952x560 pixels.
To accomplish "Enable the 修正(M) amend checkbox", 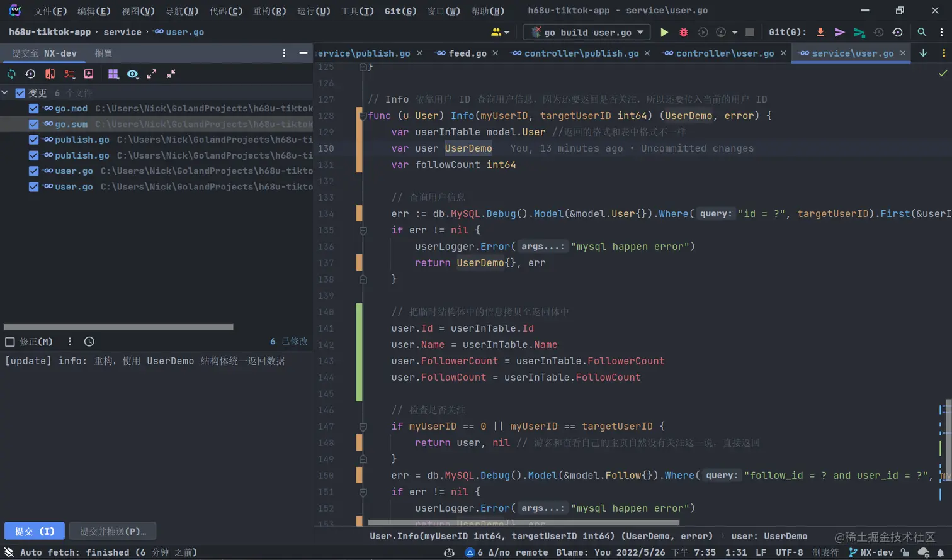I will 10,342.
